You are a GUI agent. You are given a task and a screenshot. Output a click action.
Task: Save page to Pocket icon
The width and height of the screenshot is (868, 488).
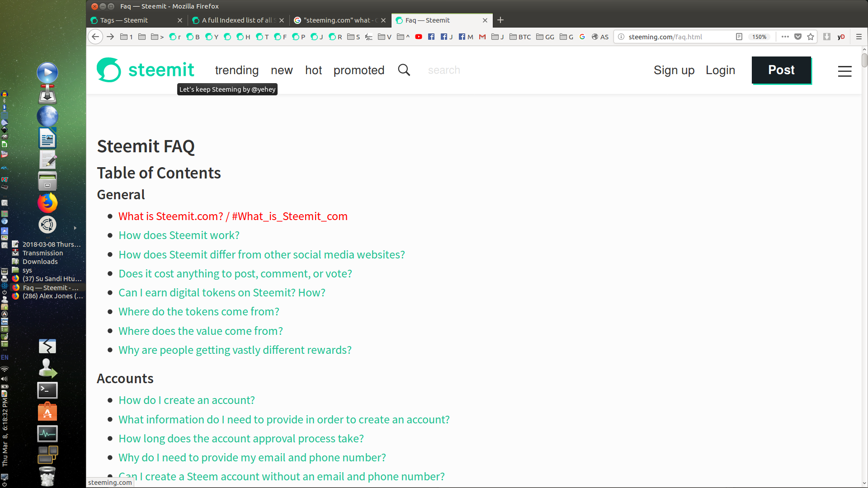point(798,37)
